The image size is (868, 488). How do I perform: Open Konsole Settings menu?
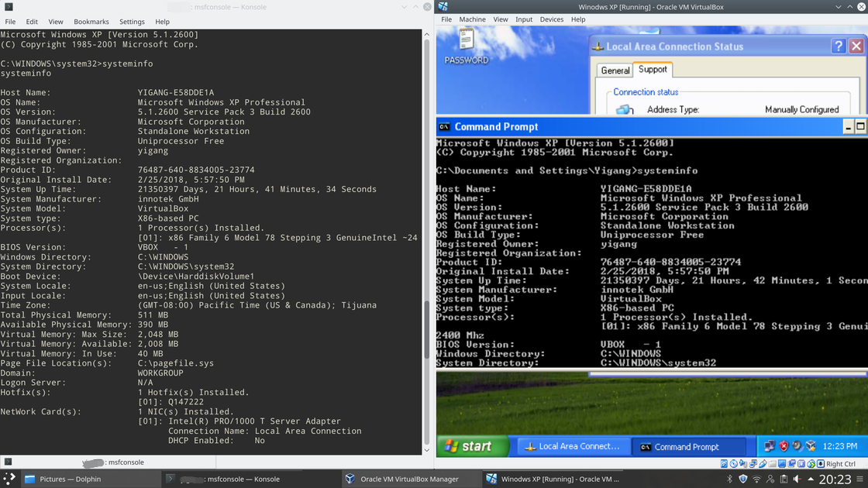pyautogui.click(x=132, y=22)
